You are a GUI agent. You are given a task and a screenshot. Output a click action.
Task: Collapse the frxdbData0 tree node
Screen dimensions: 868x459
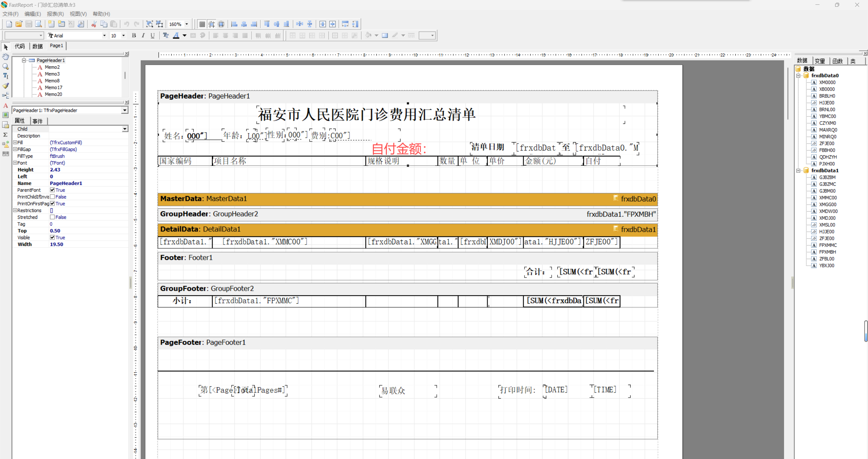pyautogui.click(x=798, y=76)
